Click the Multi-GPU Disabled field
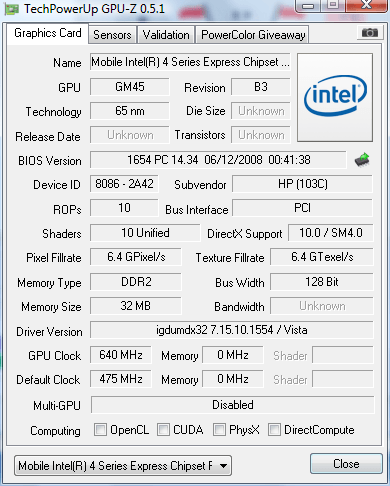Viewport: 390px width, 486px height. click(x=233, y=405)
